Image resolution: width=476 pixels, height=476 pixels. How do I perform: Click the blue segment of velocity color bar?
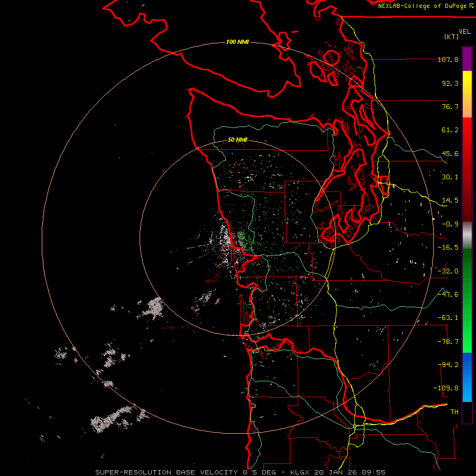(x=467, y=377)
